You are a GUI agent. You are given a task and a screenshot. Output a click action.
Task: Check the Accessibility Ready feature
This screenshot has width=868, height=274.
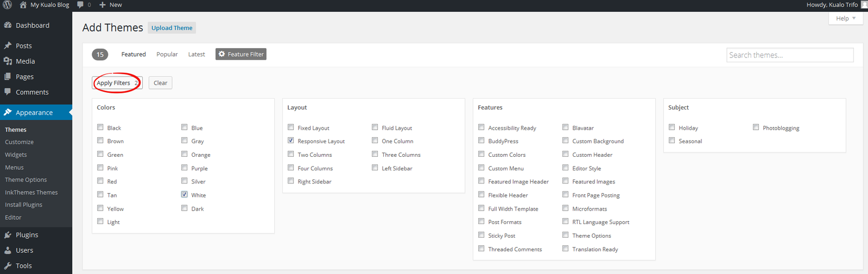point(481,127)
